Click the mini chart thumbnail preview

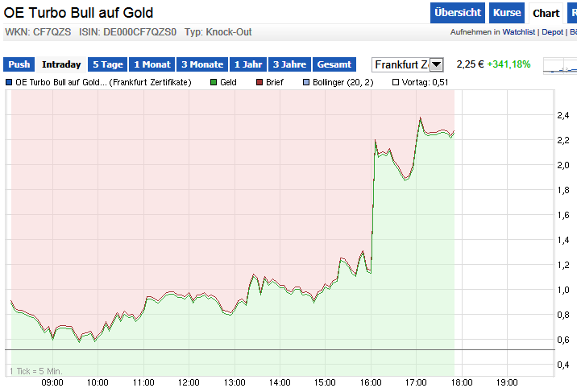[560, 66]
